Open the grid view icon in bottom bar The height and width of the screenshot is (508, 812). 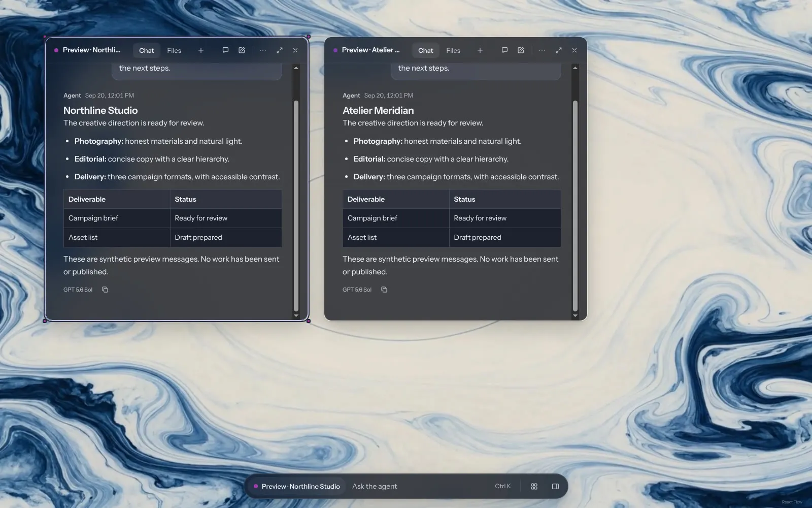click(x=534, y=486)
